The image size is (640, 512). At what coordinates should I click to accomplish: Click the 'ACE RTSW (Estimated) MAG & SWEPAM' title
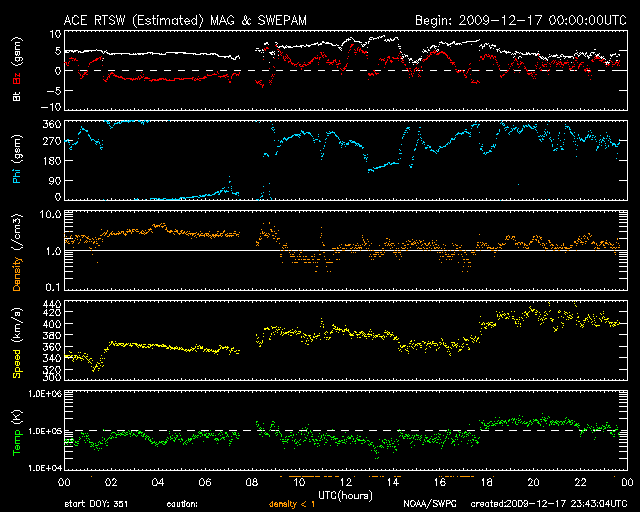185,20
